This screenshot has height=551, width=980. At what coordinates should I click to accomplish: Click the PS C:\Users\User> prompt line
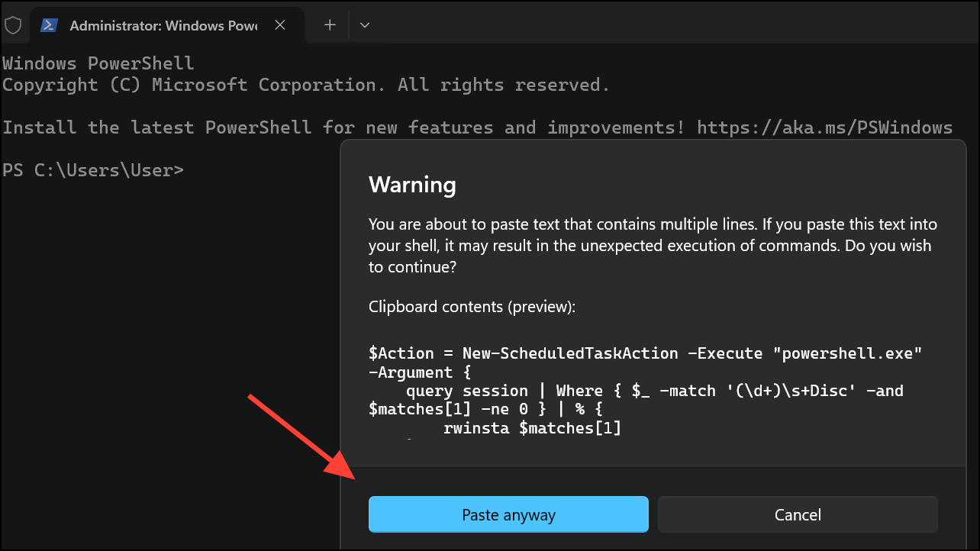pos(93,170)
